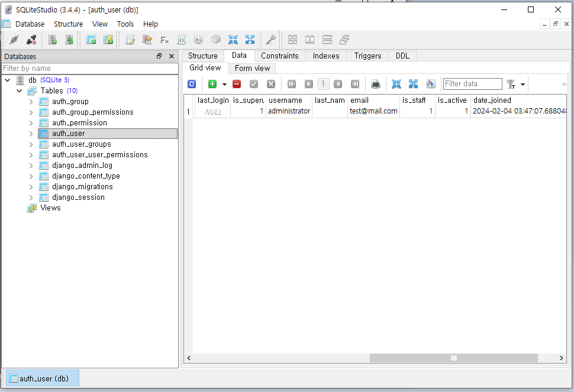The height and width of the screenshot is (392, 574).
Task: Go to next page of data
Action: [x=338, y=84]
